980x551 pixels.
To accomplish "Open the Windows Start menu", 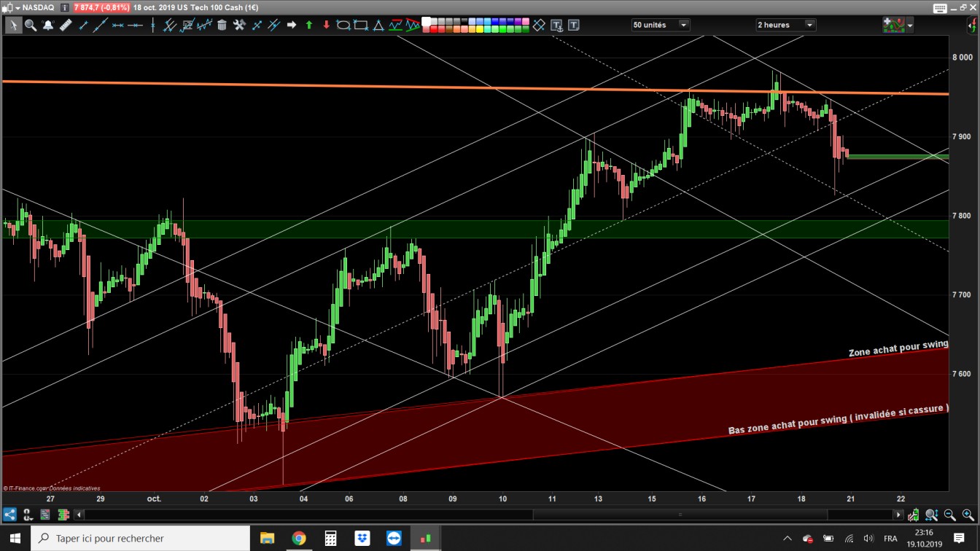I will point(15,539).
